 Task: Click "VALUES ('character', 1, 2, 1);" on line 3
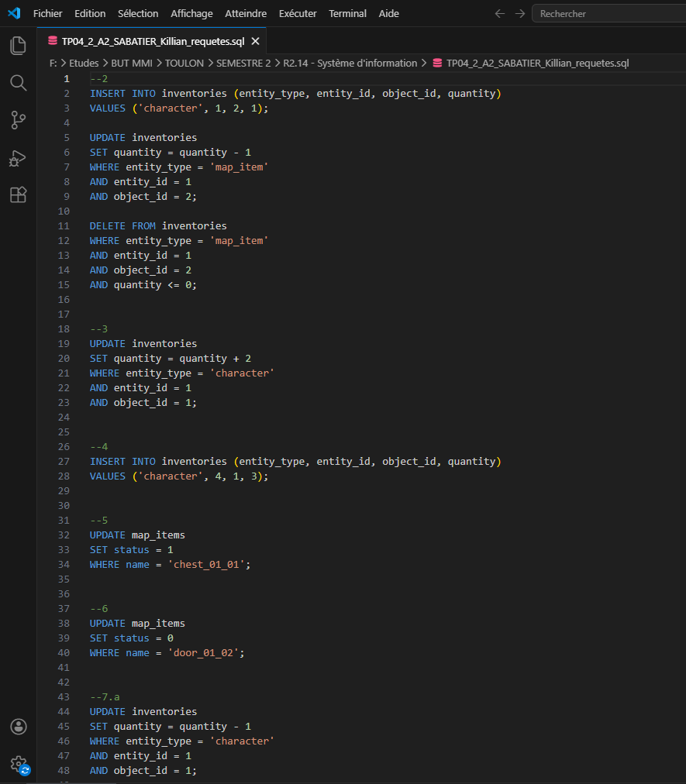coord(179,108)
